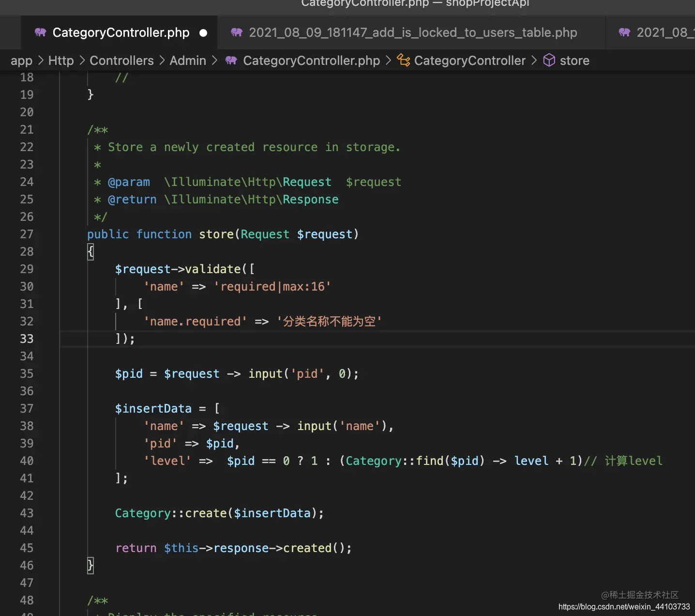Click closing brace on line 46
The image size is (695, 616).
point(91,566)
